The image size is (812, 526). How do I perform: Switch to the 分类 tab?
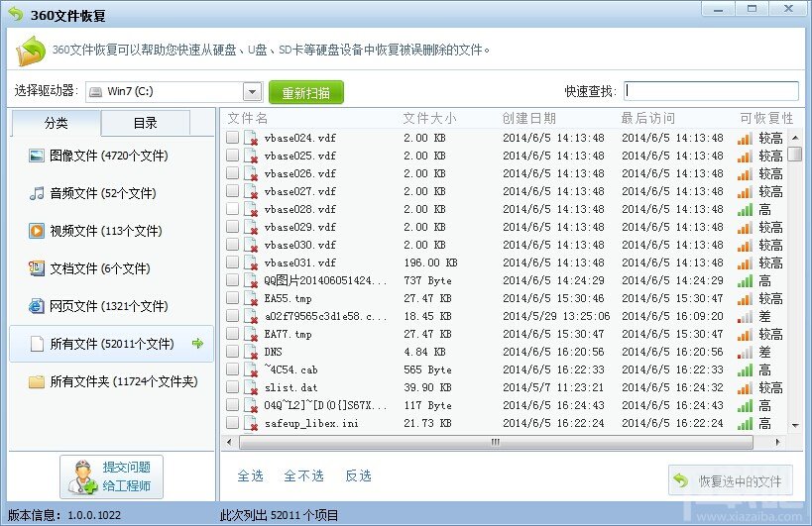pos(56,123)
